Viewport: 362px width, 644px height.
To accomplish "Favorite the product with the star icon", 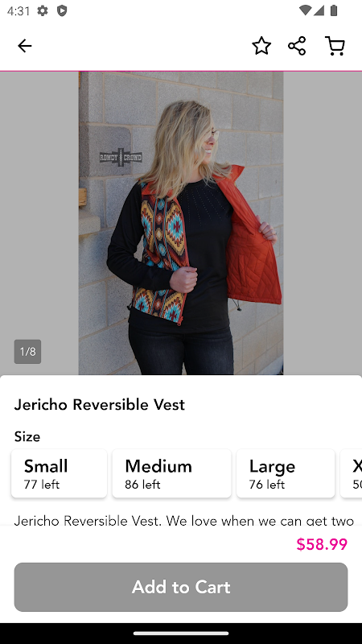I will (x=261, y=46).
